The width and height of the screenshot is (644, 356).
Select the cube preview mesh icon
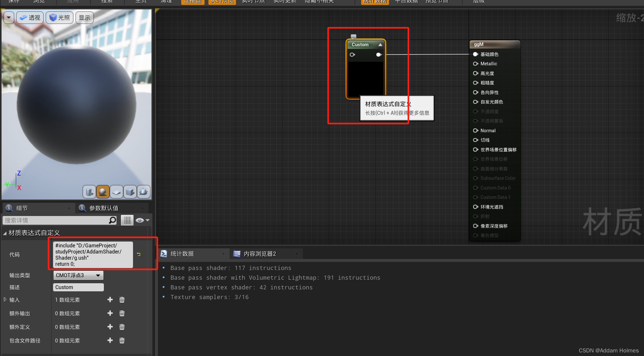point(130,192)
